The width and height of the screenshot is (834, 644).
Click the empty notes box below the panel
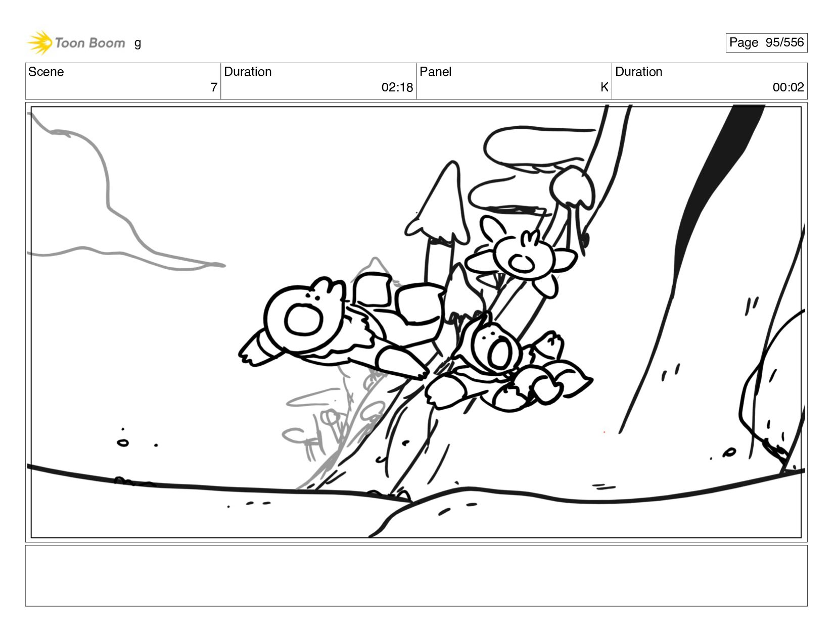click(x=416, y=575)
